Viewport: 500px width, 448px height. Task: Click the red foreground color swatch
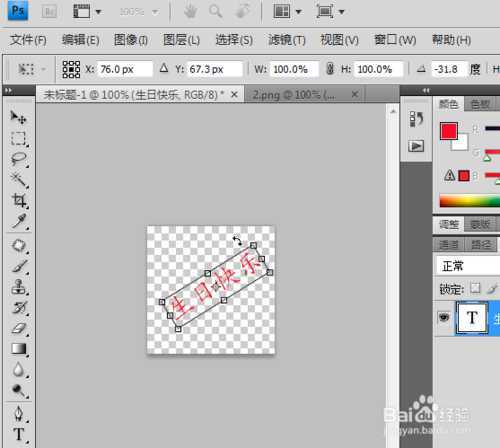click(x=448, y=131)
